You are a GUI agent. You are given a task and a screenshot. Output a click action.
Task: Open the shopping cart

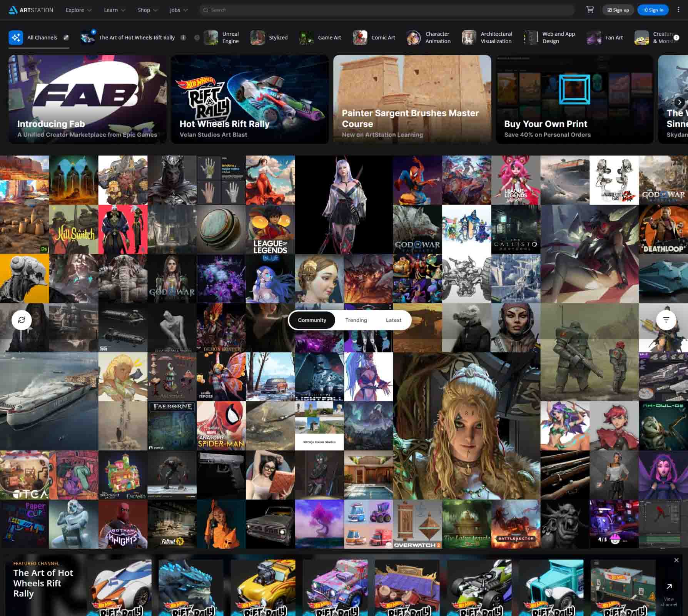590,10
